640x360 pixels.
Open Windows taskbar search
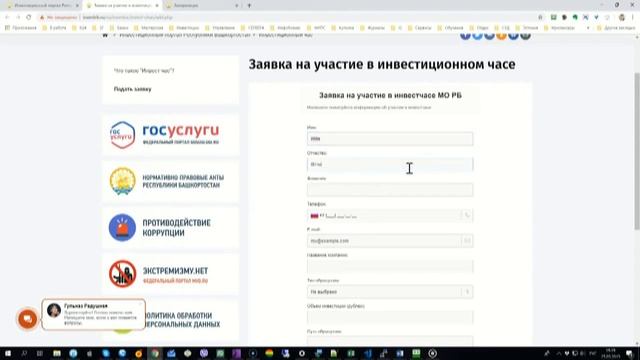pyautogui.click(x=24, y=353)
